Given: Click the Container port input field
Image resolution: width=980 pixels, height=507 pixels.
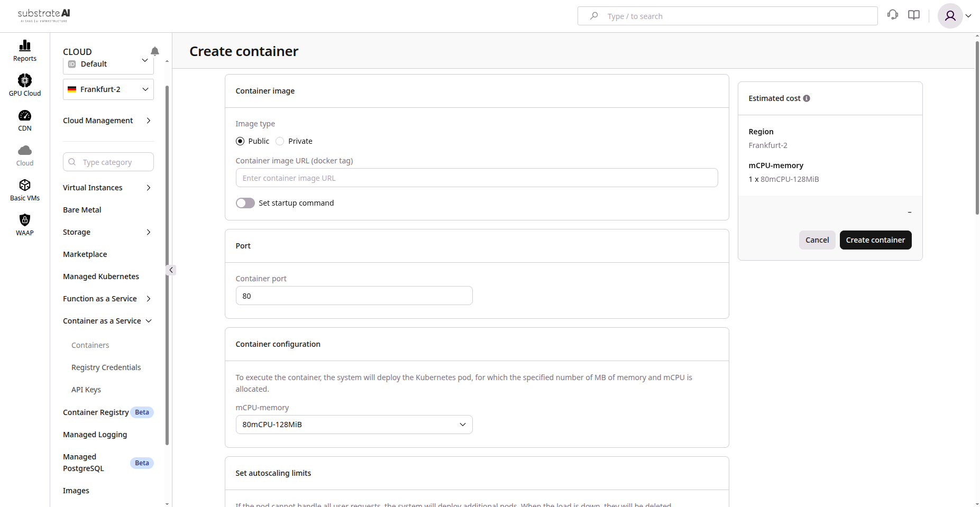Looking at the screenshot, I should (x=353, y=296).
